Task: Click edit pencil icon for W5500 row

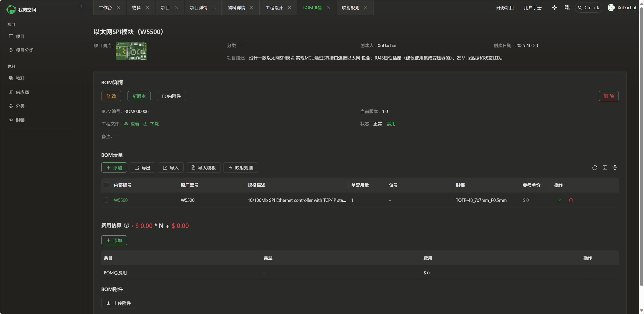Action: pos(559,200)
